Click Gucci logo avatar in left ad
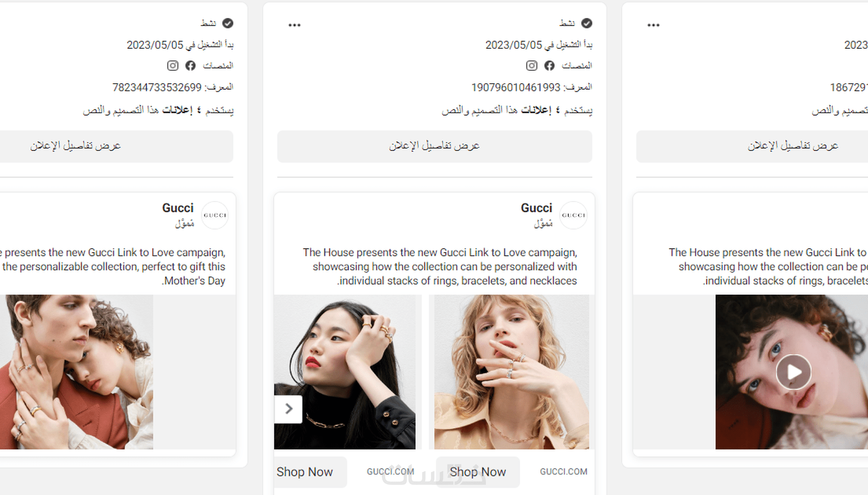 [215, 215]
